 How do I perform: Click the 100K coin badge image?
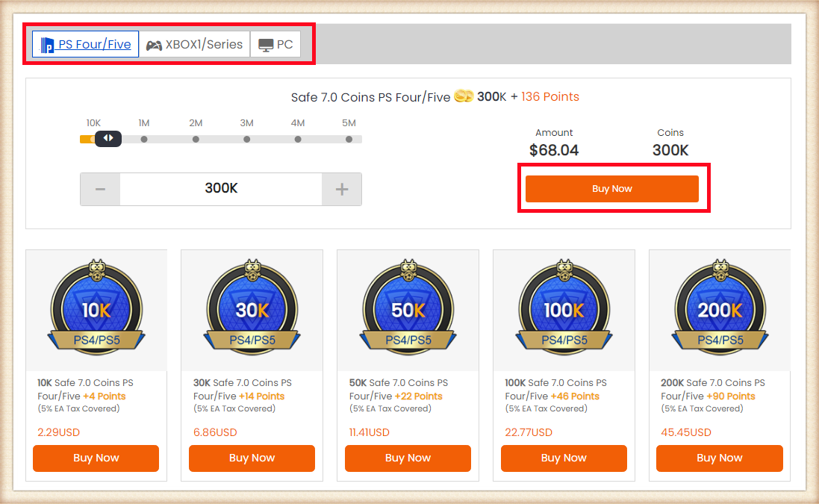coord(564,306)
